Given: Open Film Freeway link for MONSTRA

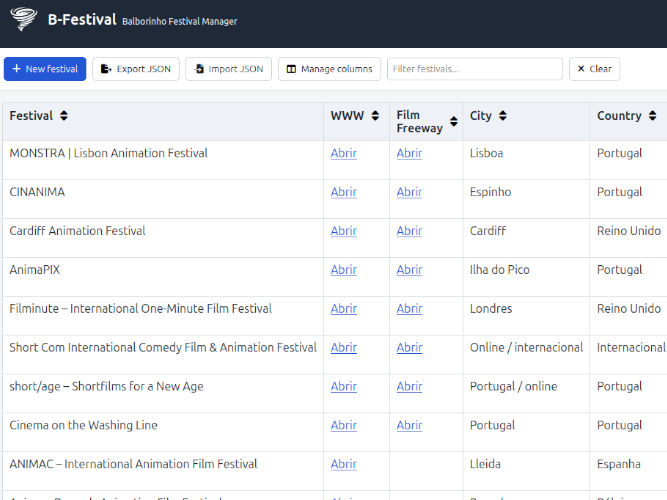Looking at the screenshot, I should pyautogui.click(x=409, y=153).
